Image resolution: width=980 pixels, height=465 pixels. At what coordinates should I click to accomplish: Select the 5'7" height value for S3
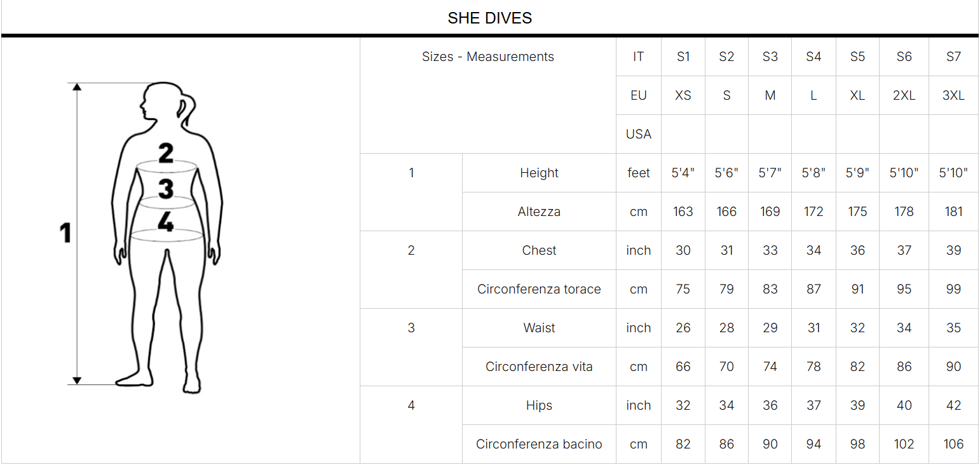tap(770, 173)
